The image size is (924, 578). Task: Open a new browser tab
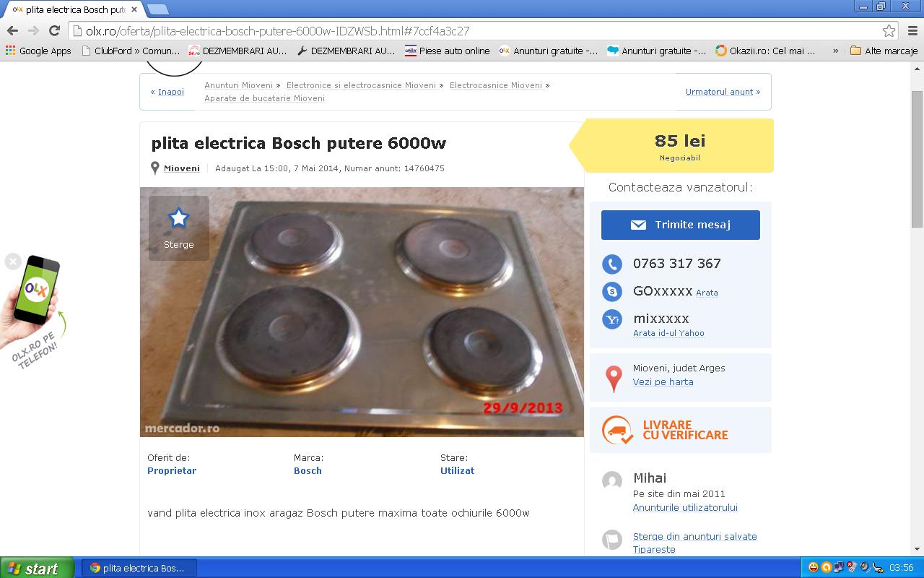[157, 9]
